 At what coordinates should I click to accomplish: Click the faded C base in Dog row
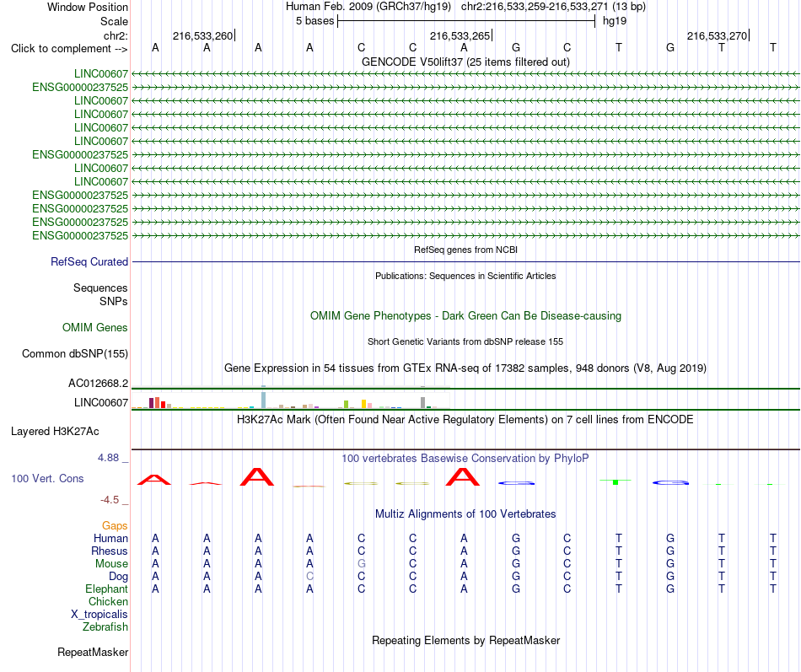(309, 577)
